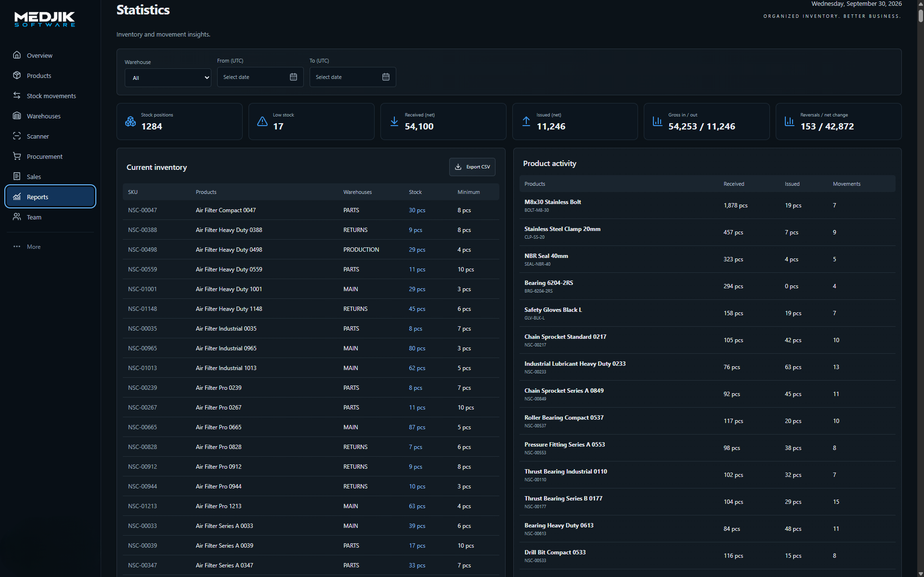
Task: Click the Overview home icon in sidebar
Action: pyautogui.click(x=17, y=55)
